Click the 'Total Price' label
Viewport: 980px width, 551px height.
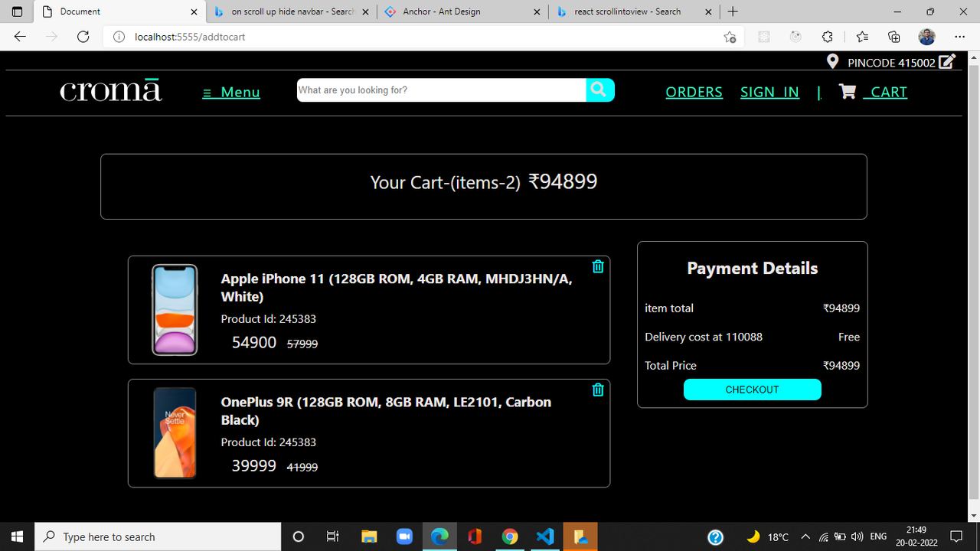click(671, 366)
